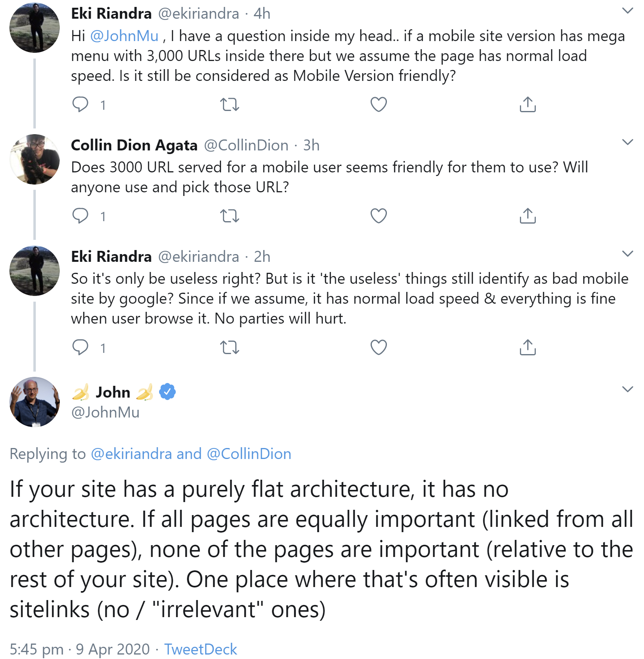This screenshot has height=659, width=644.
Task: Retweet Collin Dion Agata's tweet
Action: [229, 215]
